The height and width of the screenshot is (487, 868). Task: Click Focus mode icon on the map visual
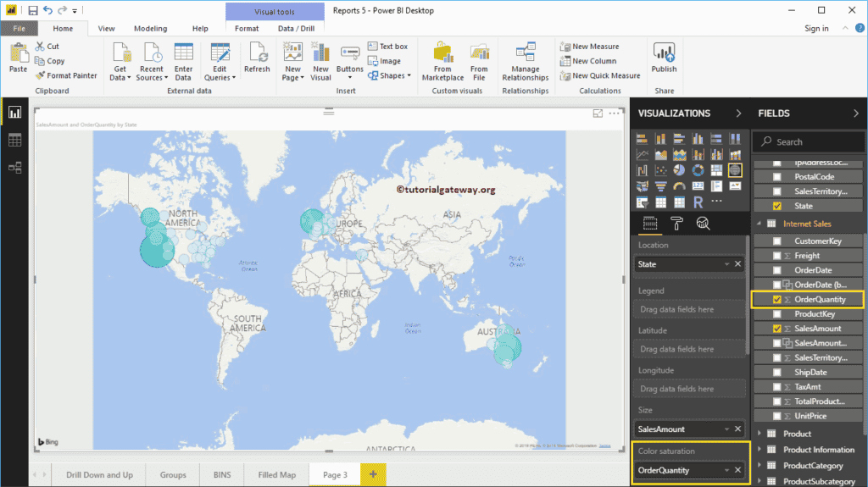coord(598,113)
